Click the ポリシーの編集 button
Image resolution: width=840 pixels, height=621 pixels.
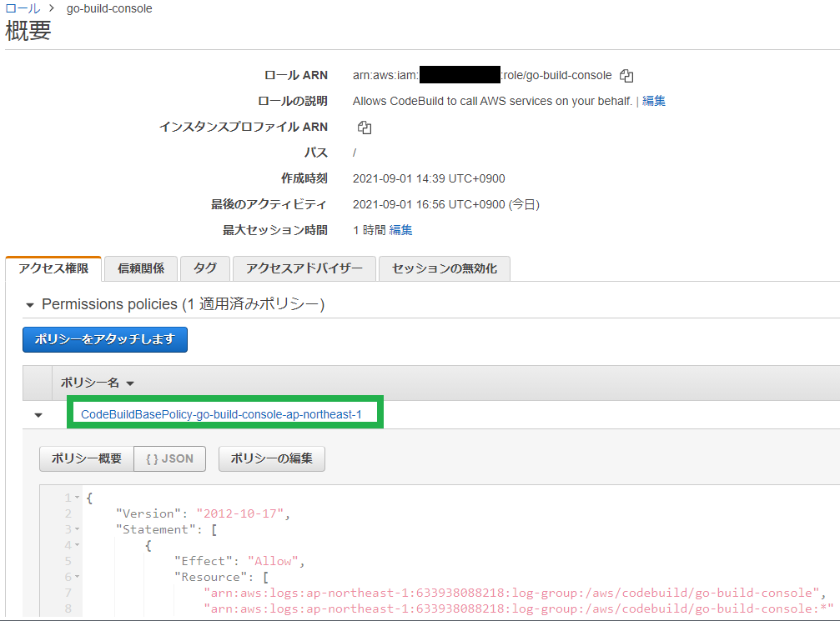coord(272,458)
